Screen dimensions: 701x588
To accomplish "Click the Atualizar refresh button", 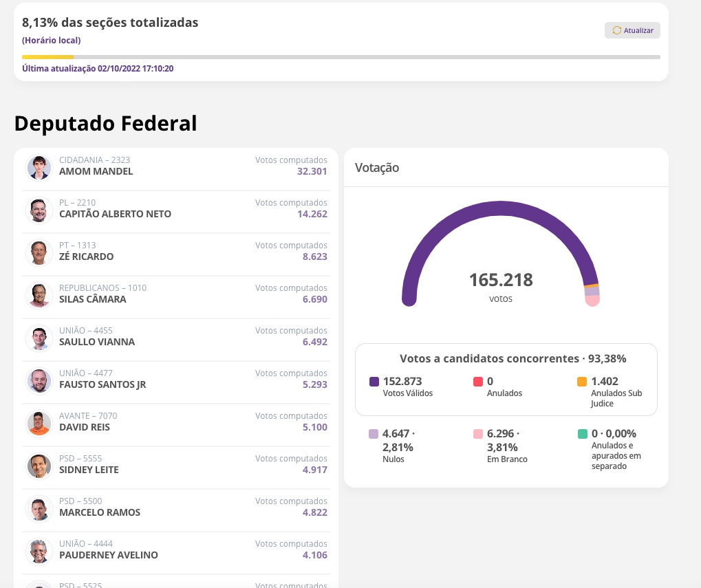I will click(x=632, y=30).
